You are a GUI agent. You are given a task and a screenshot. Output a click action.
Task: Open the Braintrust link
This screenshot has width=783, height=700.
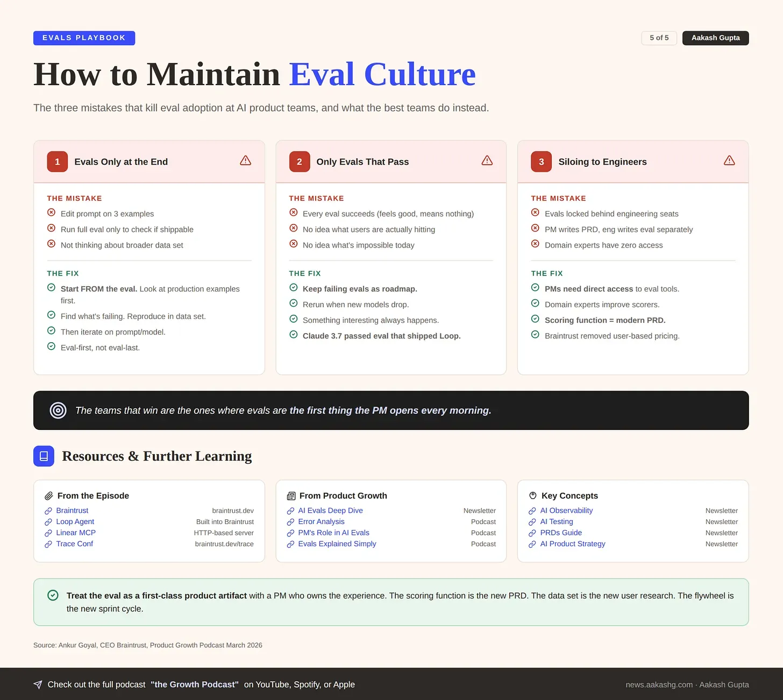pyautogui.click(x=72, y=511)
